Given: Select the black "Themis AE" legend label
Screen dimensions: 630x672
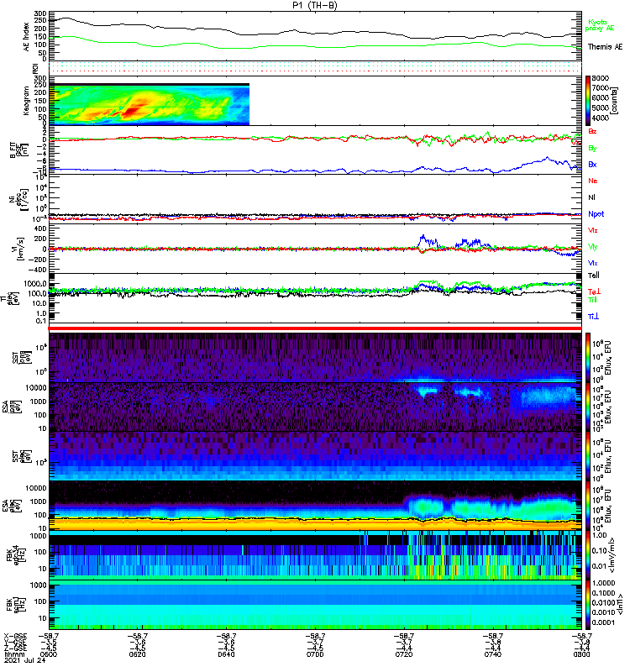Looking at the screenshot, I should (x=605, y=47).
